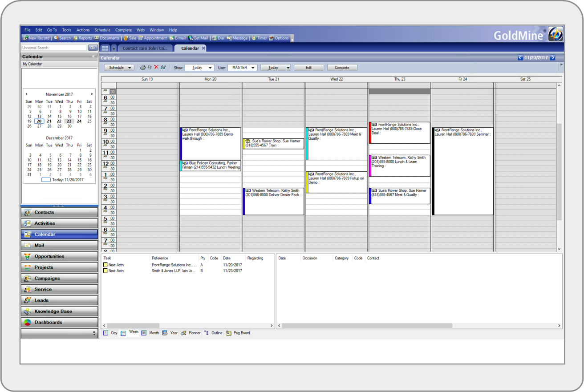
Task: Open the Go To menu
Action: [x=52, y=30]
